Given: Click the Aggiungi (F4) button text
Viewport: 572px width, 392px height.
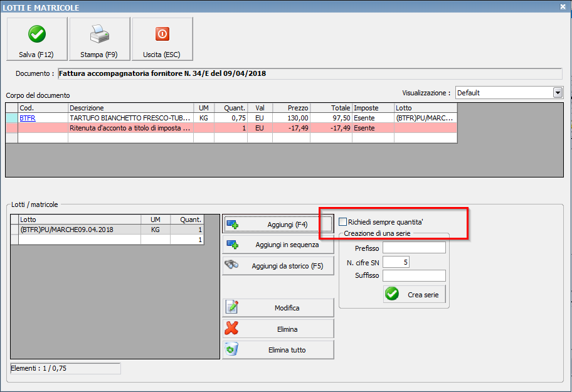Looking at the screenshot, I should tap(287, 225).
